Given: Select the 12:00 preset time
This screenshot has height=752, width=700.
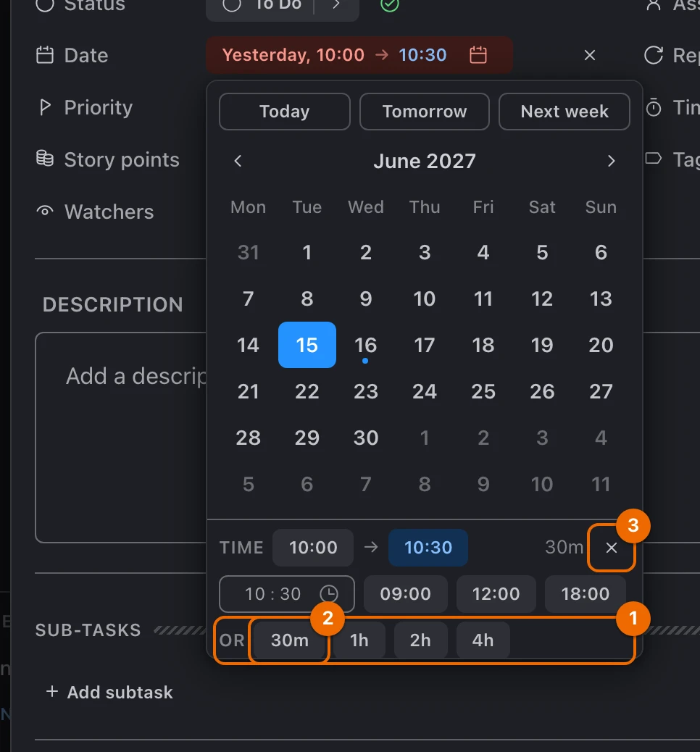Looking at the screenshot, I should coord(496,594).
